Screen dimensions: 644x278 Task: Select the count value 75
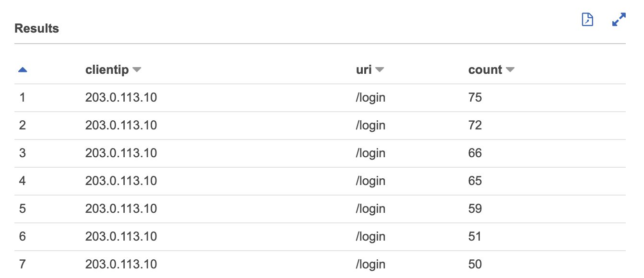[475, 98]
